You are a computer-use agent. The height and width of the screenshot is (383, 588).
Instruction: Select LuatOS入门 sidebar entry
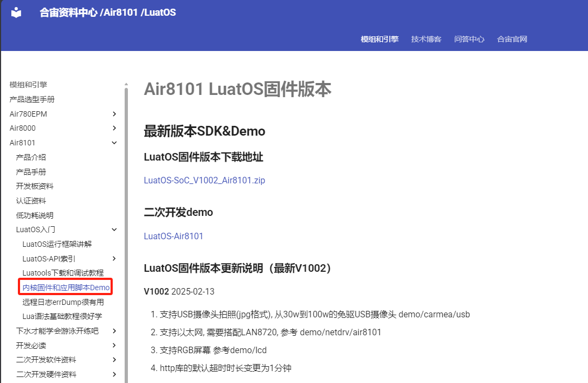point(36,229)
